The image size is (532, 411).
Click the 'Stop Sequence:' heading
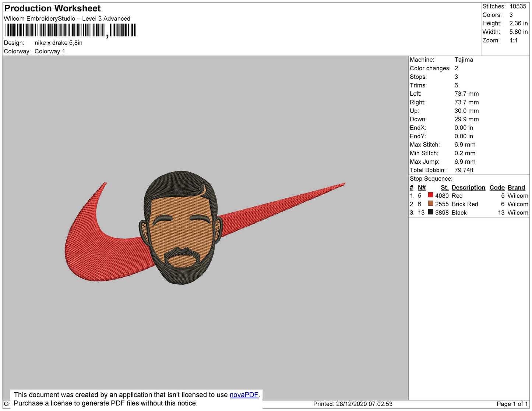click(x=431, y=179)
